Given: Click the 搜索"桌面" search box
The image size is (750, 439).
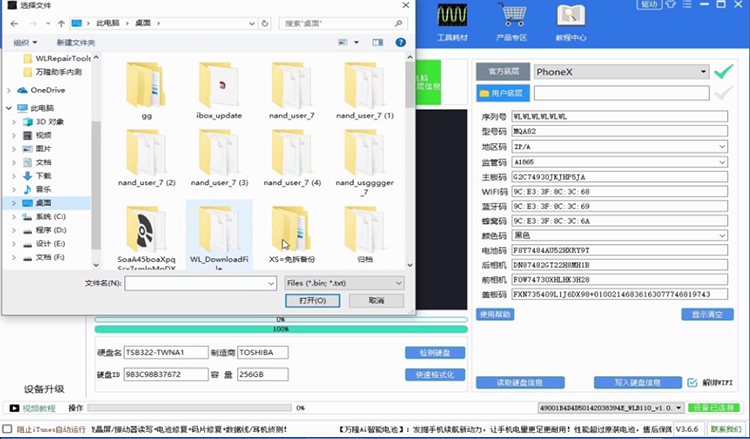Looking at the screenshot, I should [343, 23].
